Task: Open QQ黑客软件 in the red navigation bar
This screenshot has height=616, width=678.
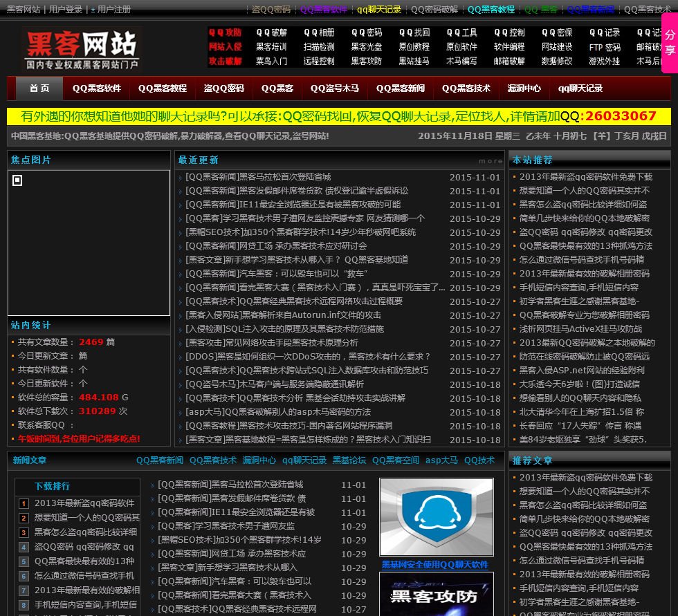Action: [x=97, y=88]
